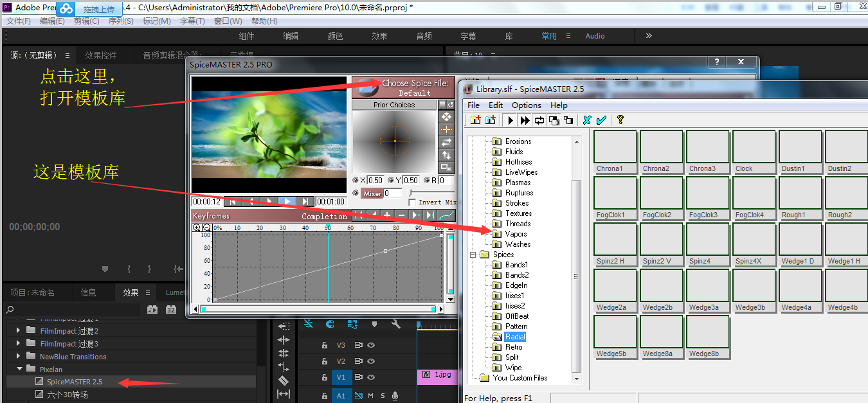Jump to end of SpiceMASTER preview
This screenshot has height=403, width=868.
[x=305, y=201]
